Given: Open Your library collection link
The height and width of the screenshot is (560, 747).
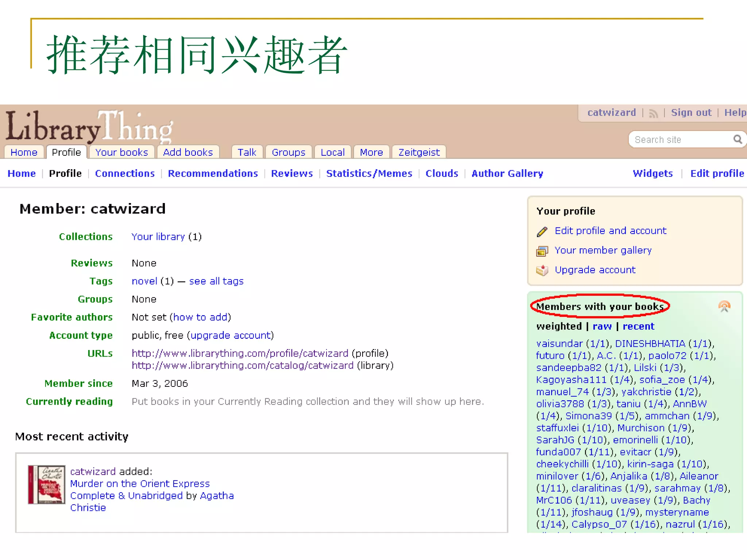Looking at the screenshot, I should tap(158, 237).
